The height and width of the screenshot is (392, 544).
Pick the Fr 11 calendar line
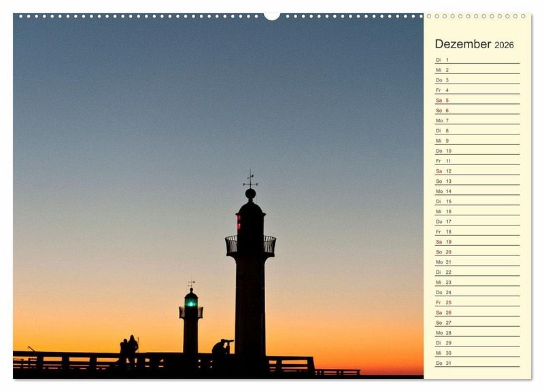pyautogui.click(x=477, y=161)
